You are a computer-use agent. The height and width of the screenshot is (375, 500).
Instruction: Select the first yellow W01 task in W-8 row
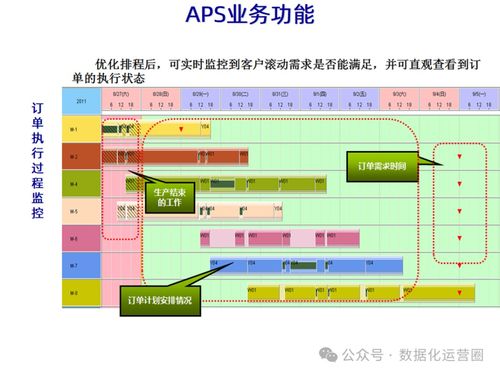pos(264,293)
